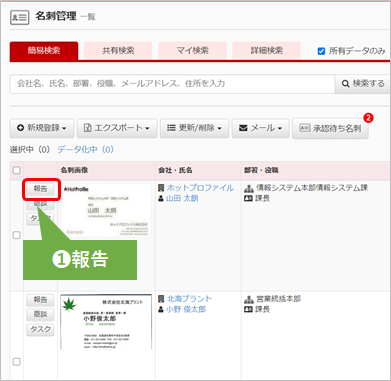
Task: Click org-chart icon beside 情報システム本部情報システム課
Action: coord(249,189)
